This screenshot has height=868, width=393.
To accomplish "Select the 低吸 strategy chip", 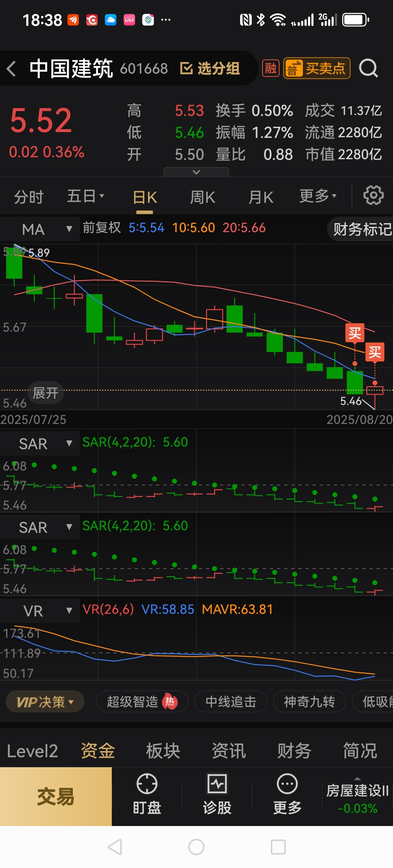I will click(x=373, y=702).
